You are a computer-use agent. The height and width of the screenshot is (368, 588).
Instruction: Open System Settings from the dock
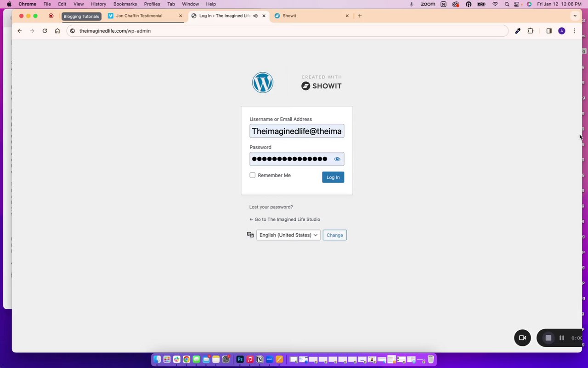click(x=226, y=359)
